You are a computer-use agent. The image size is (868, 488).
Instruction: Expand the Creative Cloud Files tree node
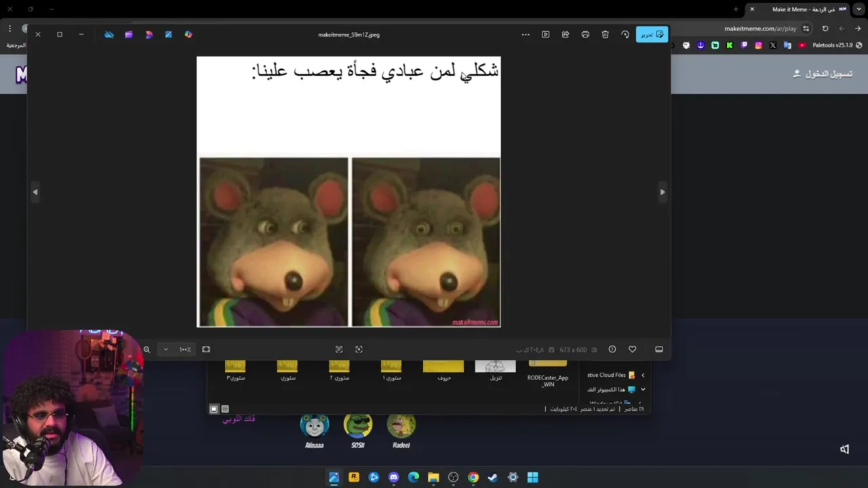coord(643,375)
